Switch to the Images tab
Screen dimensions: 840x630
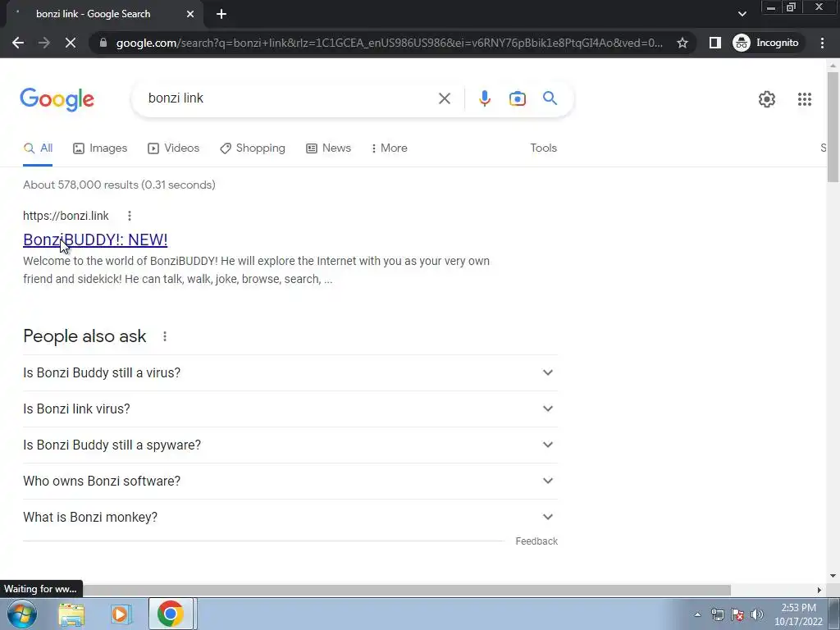click(x=100, y=148)
